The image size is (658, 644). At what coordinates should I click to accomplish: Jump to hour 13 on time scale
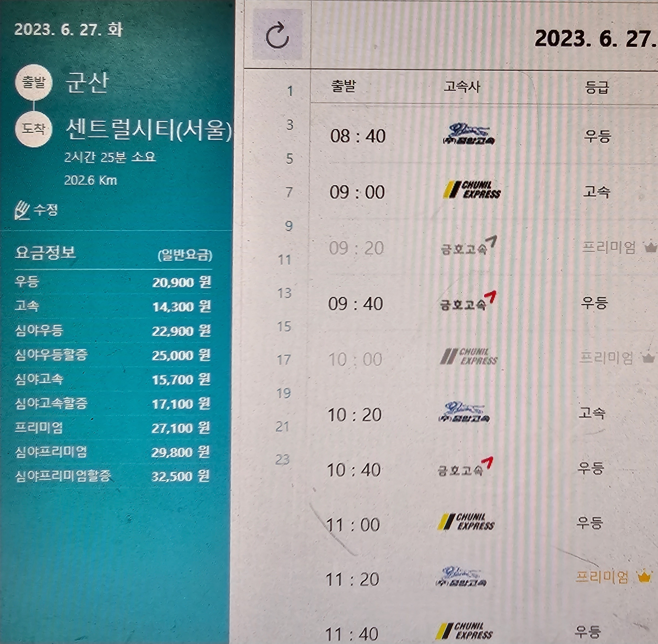coord(284,293)
